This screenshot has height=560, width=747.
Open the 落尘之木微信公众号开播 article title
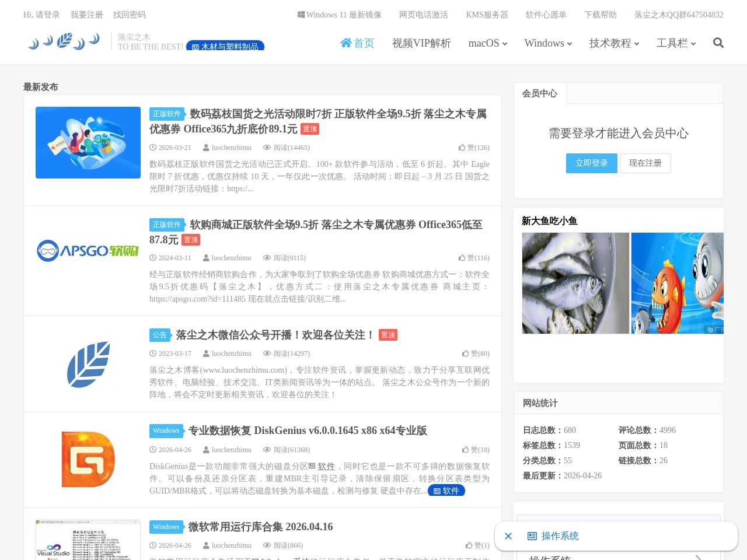(x=275, y=335)
